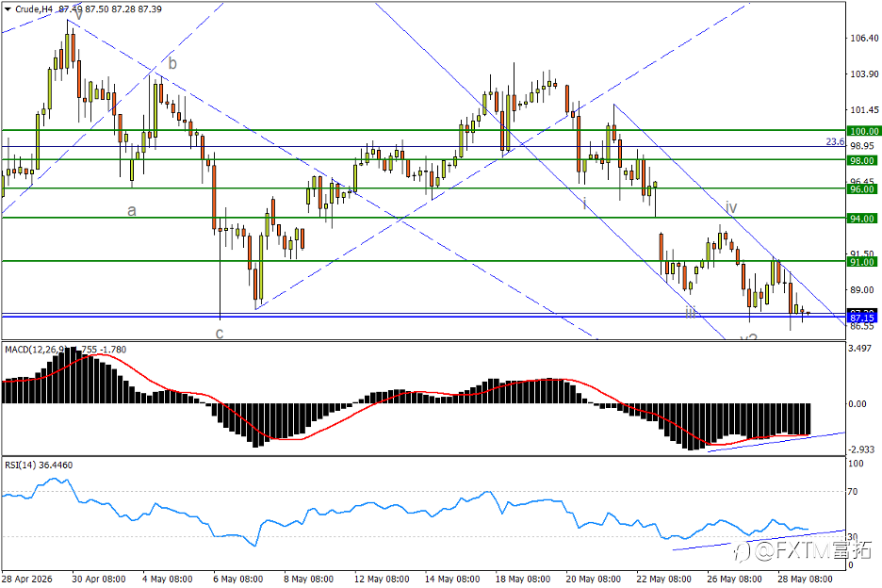Click the 89.00 price axis value

(863, 290)
